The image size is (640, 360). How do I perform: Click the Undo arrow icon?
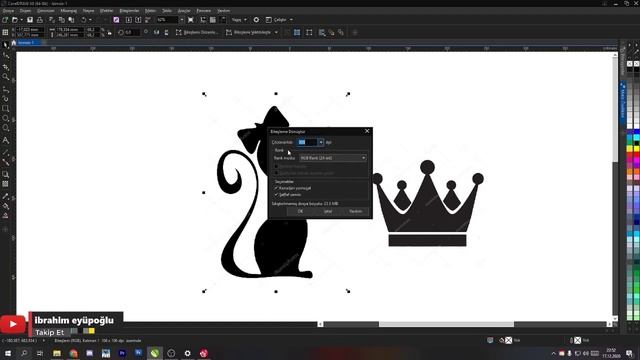pos(84,20)
